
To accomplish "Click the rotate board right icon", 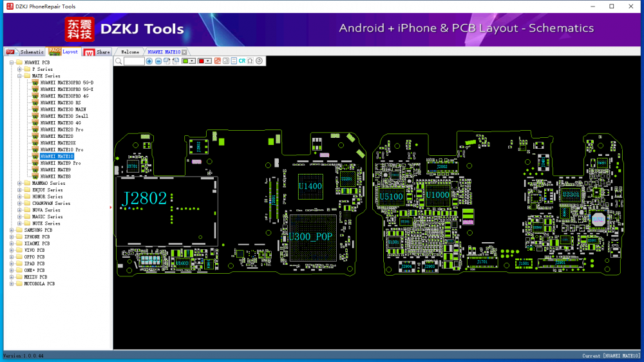I will coord(167,61).
